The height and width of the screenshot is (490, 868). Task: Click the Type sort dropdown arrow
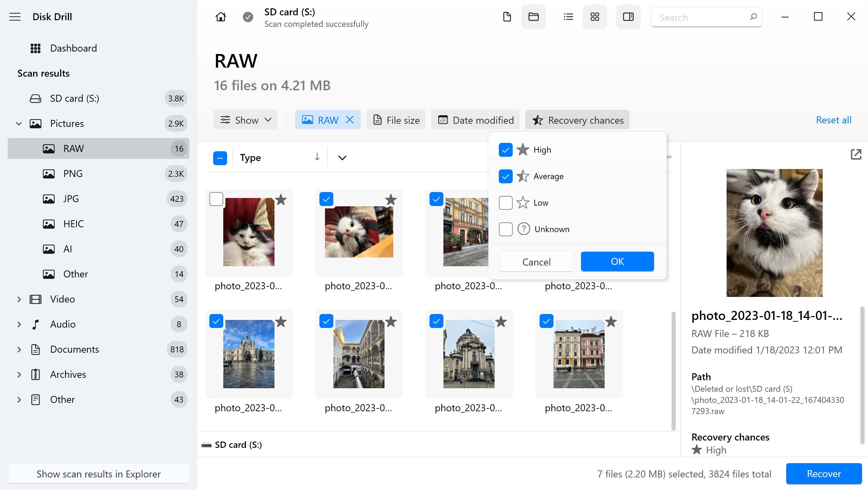(343, 157)
